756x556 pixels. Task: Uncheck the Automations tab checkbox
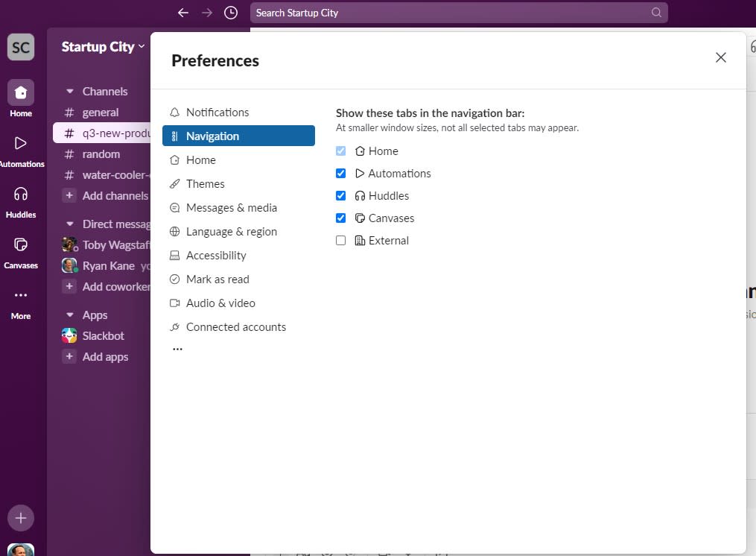[x=341, y=173]
